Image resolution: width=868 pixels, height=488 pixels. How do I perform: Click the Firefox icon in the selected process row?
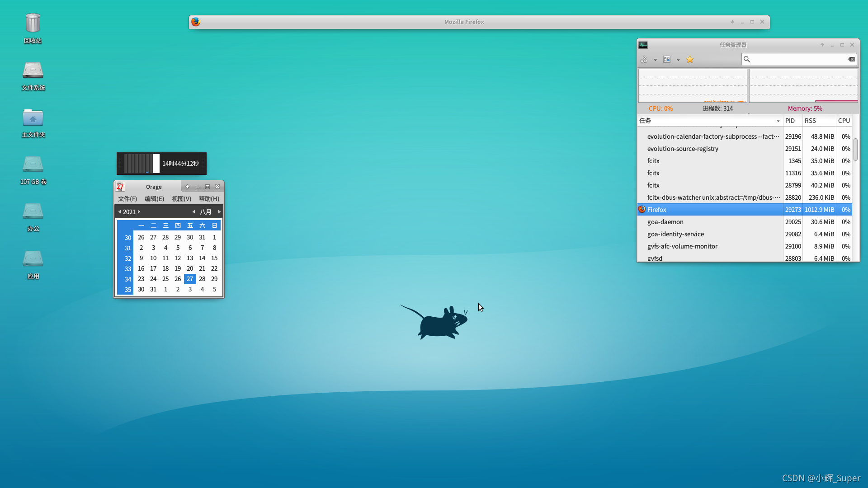click(642, 209)
